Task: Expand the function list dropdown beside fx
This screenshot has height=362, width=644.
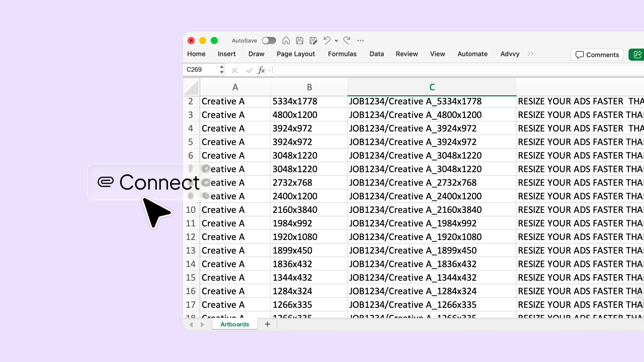Action: click(269, 70)
